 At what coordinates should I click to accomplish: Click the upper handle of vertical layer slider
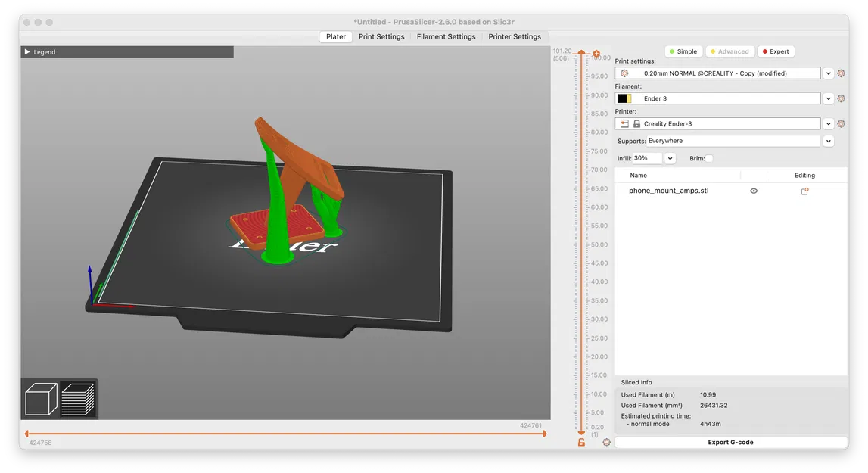click(x=581, y=52)
